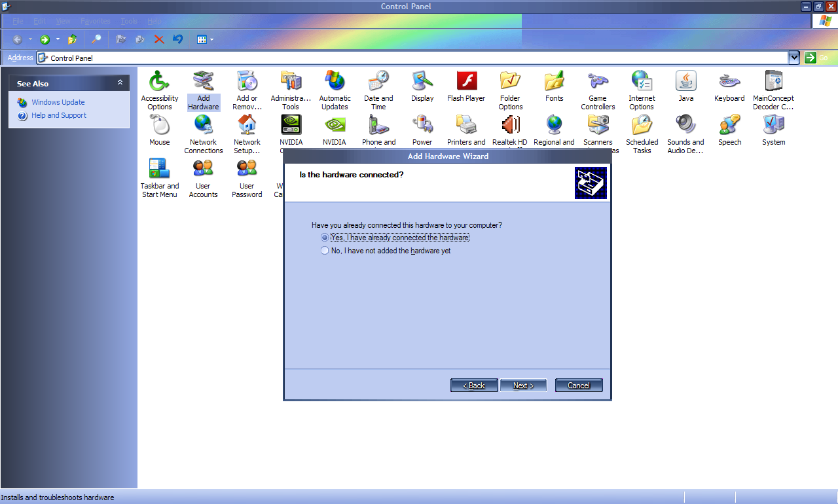Click Next in the Add Hardware Wizard
Screen dimensions: 838x504
pyautogui.click(x=523, y=385)
